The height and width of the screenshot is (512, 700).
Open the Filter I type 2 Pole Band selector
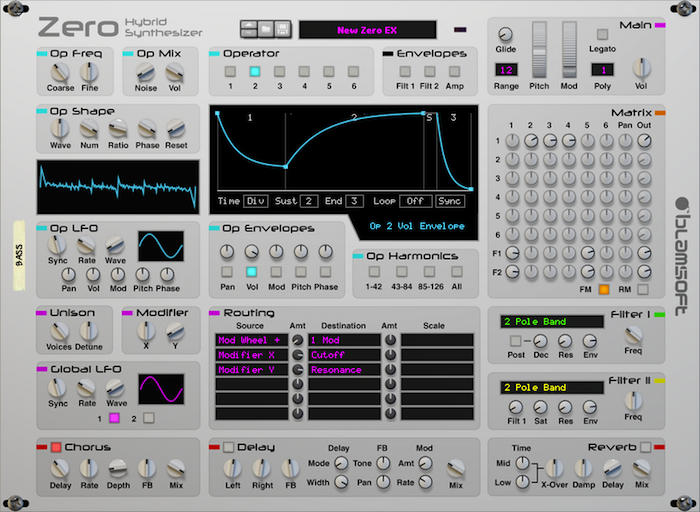(552, 321)
